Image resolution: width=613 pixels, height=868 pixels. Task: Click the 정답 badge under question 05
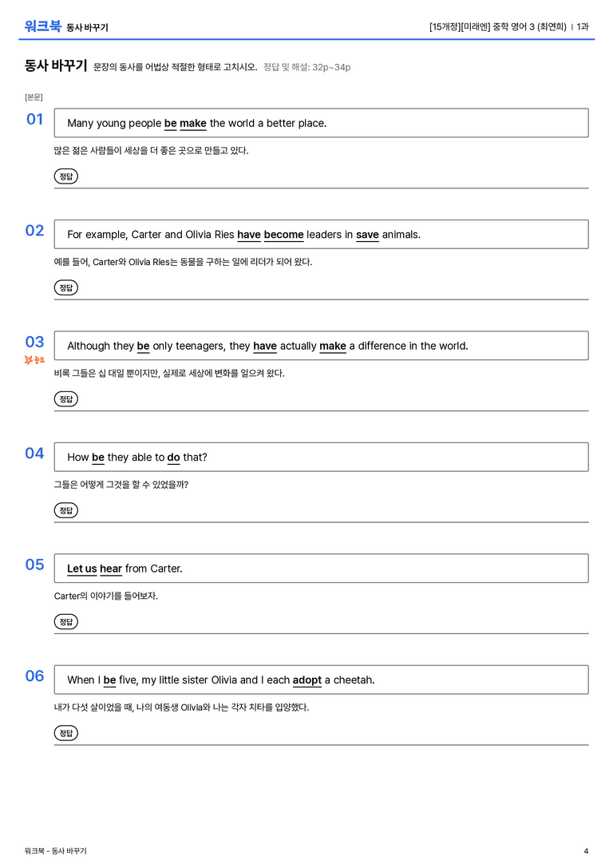(x=65, y=621)
